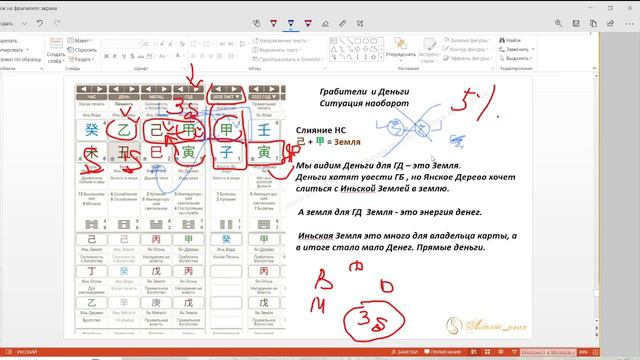Activate the image crop tool

point(360,24)
